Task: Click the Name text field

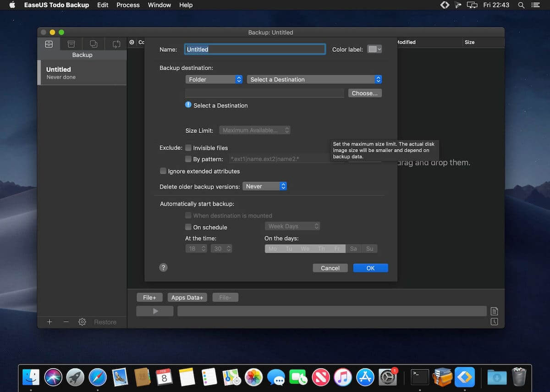Action: pos(255,49)
